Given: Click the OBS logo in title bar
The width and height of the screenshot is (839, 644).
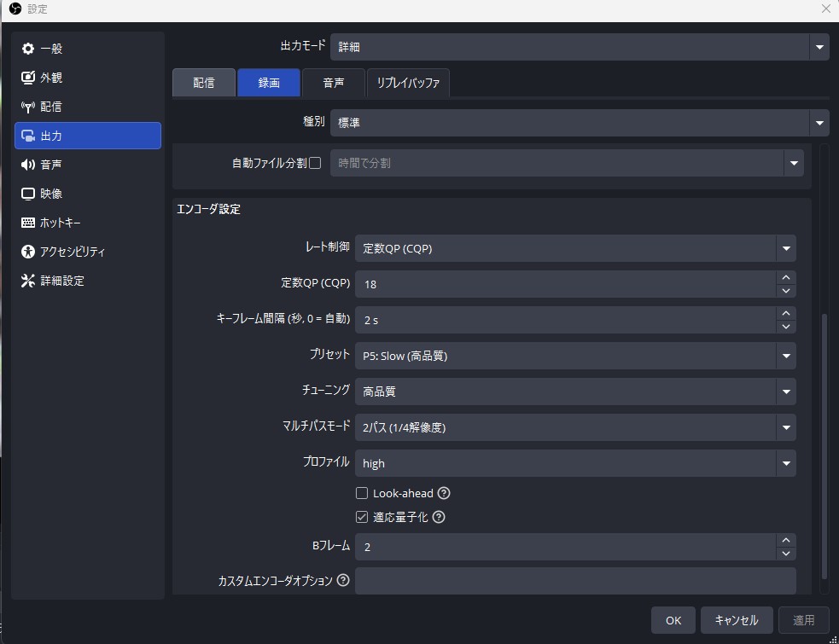Looking at the screenshot, I should point(15,9).
